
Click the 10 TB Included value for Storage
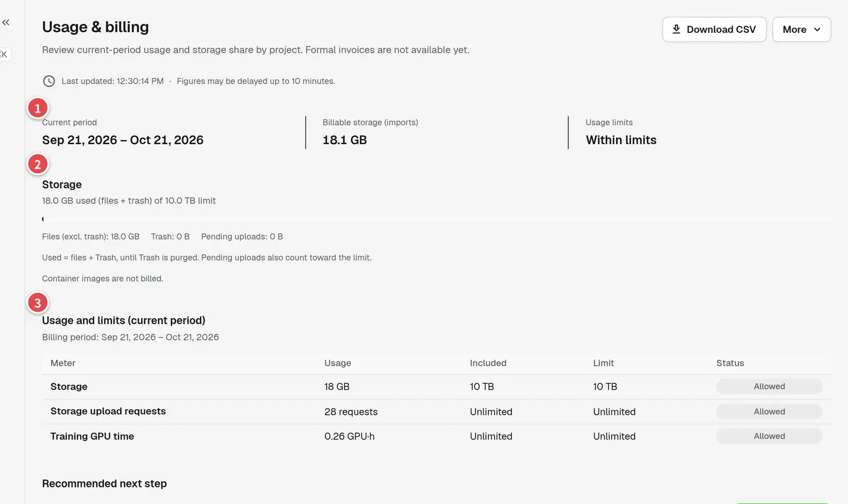pyautogui.click(x=482, y=387)
